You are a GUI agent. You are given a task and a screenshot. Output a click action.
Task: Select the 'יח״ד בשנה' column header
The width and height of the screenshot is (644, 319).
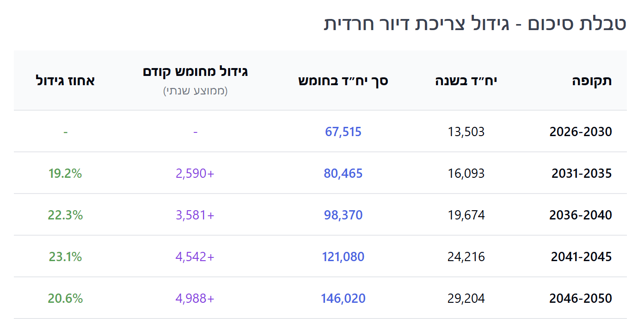(466, 81)
